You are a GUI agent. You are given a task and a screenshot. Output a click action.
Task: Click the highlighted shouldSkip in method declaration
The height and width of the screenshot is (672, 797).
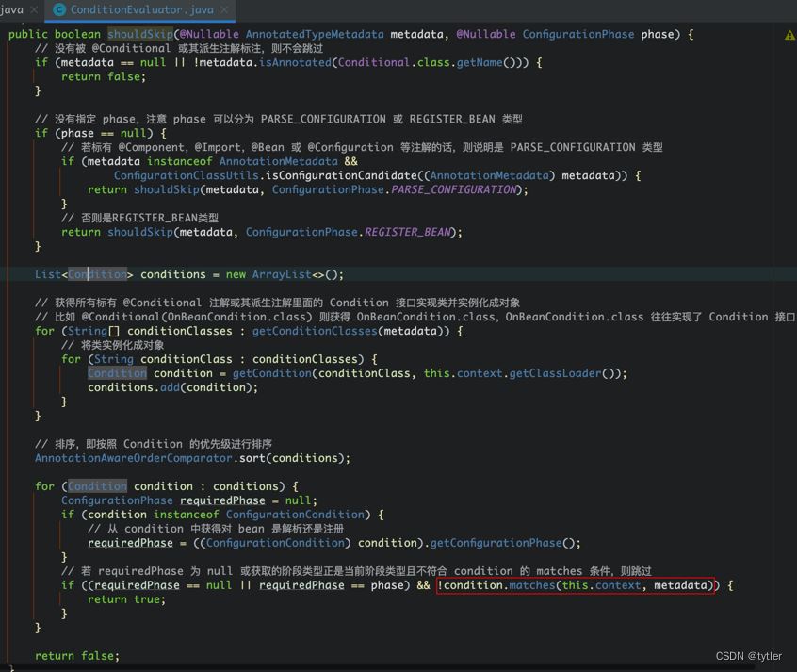click(140, 34)
